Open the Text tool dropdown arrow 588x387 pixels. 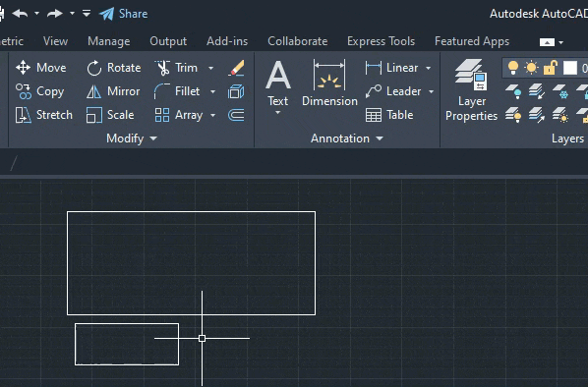(278, 113)
